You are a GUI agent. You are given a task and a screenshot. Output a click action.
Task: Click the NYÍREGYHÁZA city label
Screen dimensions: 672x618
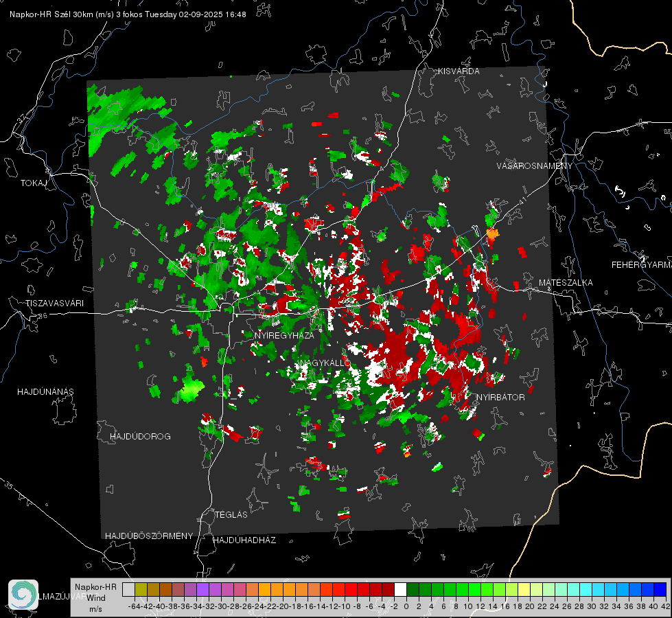point(284,336)
